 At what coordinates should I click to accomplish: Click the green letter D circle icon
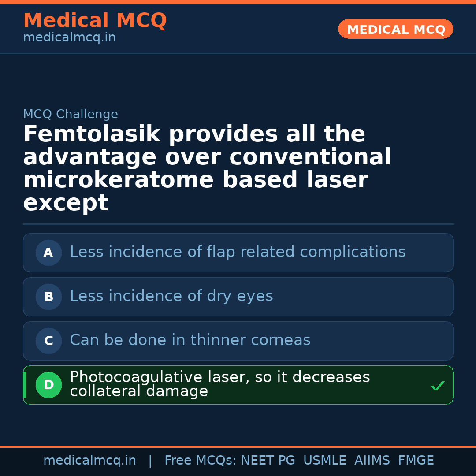(x=48, y=385)
